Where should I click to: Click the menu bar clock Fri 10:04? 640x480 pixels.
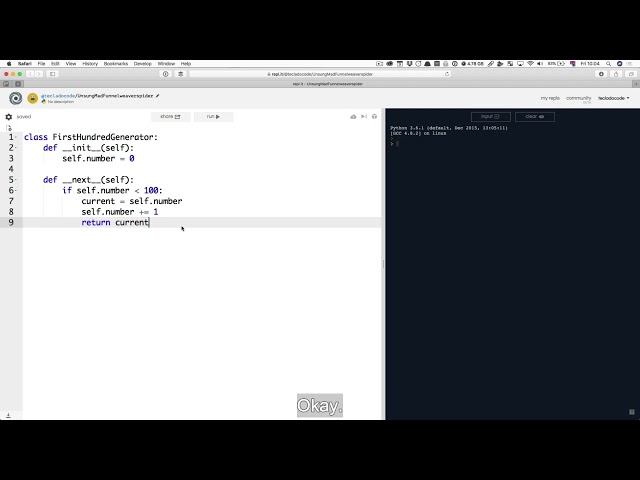590,64
